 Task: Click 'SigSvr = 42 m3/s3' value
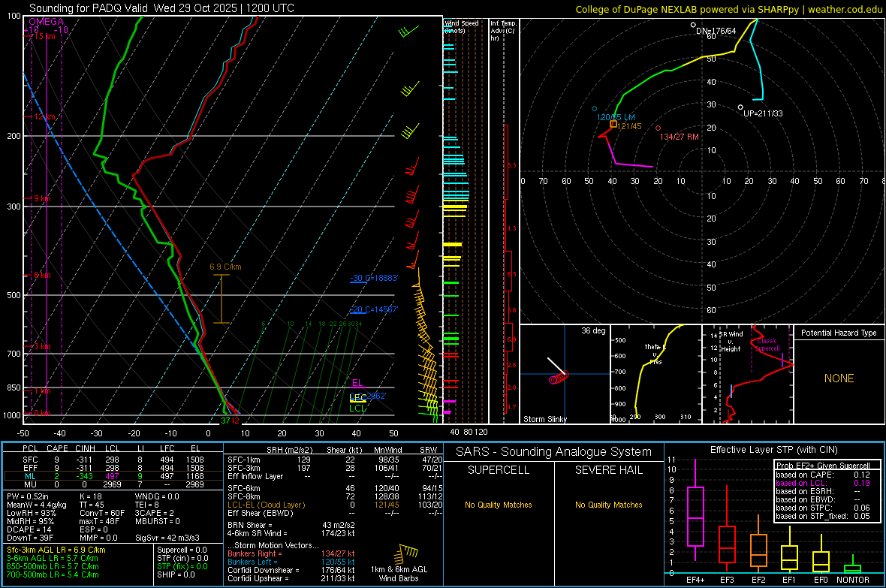pos(167,538)
